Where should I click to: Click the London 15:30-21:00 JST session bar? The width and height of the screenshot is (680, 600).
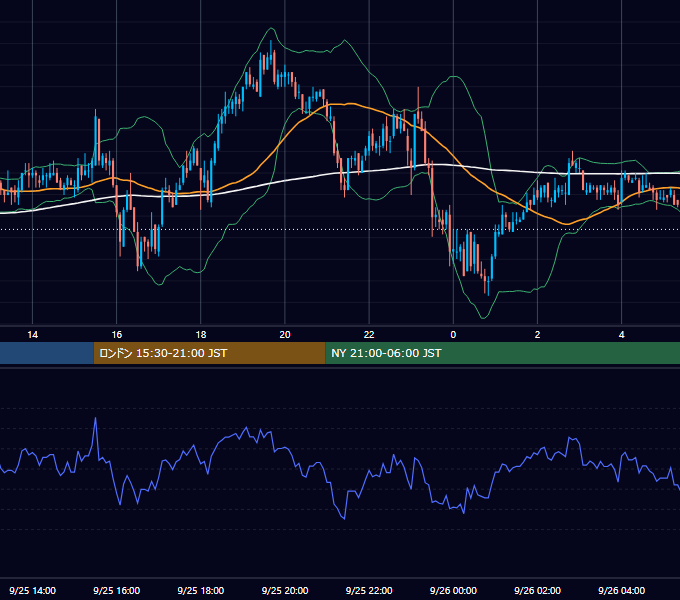pyautogui.click(x=209, y=353)
